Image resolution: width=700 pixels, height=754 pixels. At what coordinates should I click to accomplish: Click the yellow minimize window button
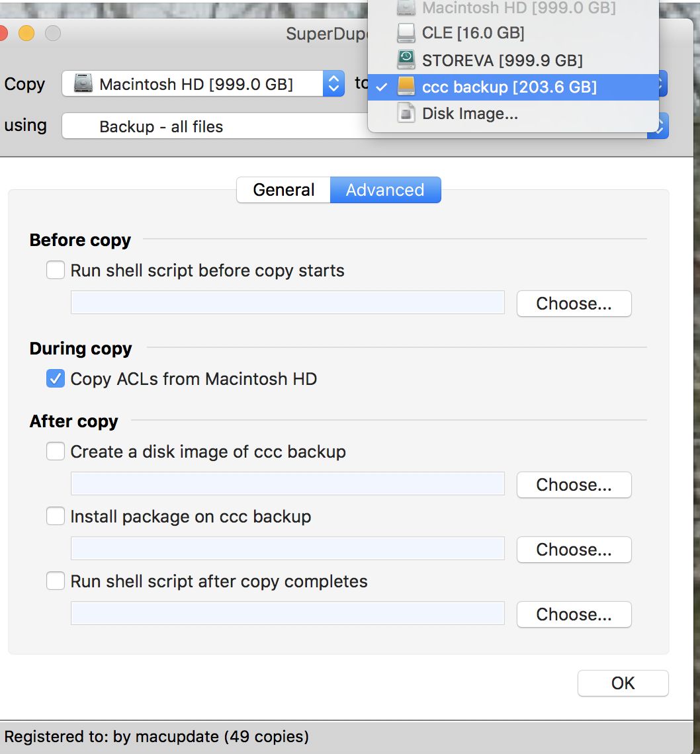[26, 33]
